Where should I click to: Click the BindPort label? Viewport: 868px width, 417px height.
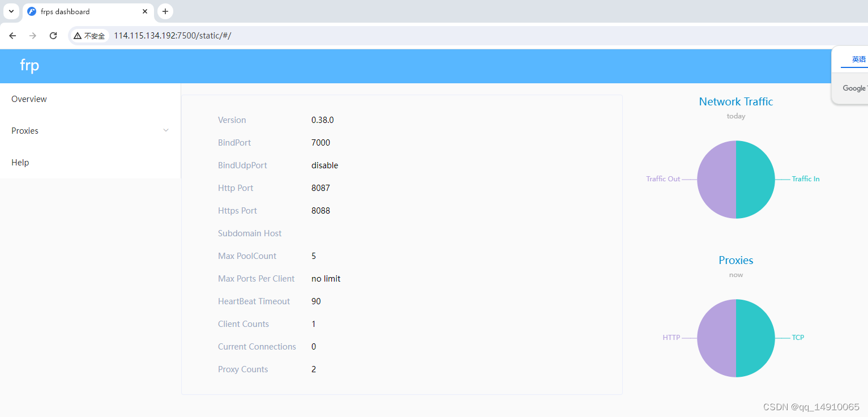tap(234, 143)
